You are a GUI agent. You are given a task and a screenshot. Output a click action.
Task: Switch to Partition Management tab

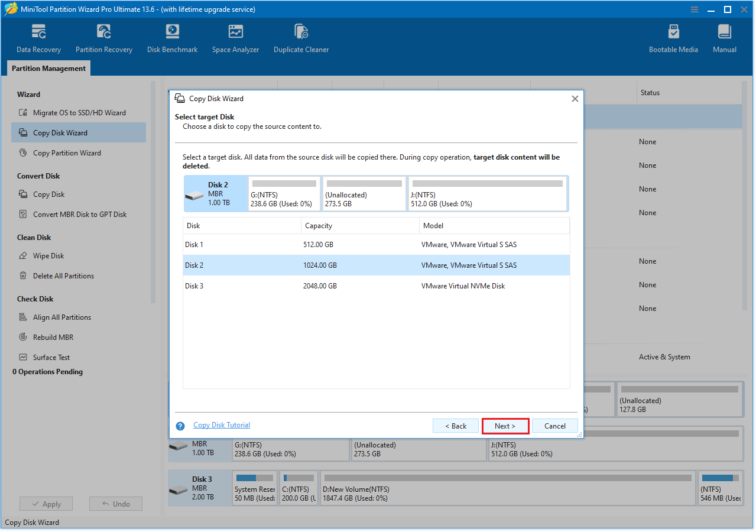(49, 69)
